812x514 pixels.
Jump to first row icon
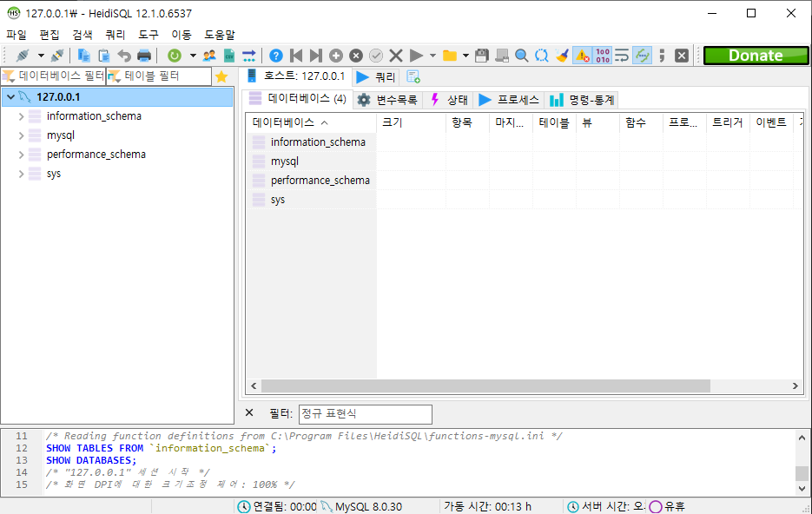click(x=296, y=56)
